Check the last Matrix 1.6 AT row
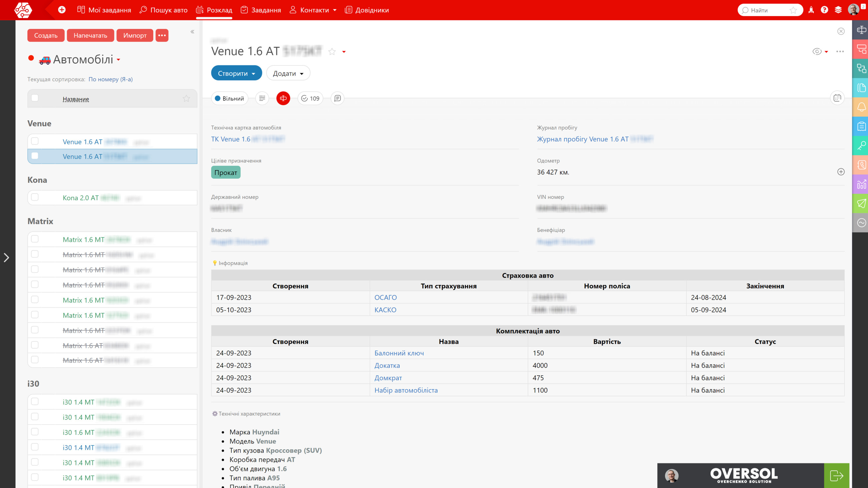The width and height of the screenshot is (868, 488). (x=35, y=360)
